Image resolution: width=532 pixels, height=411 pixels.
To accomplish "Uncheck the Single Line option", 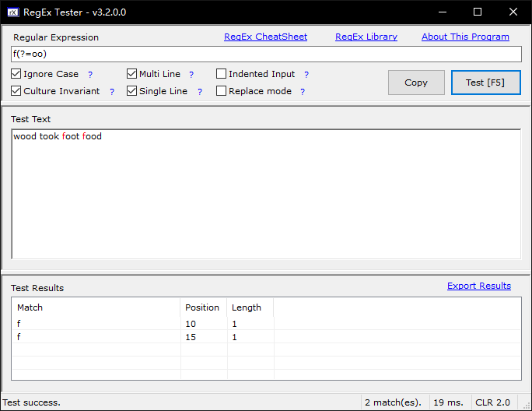I will tap(132, 91).
